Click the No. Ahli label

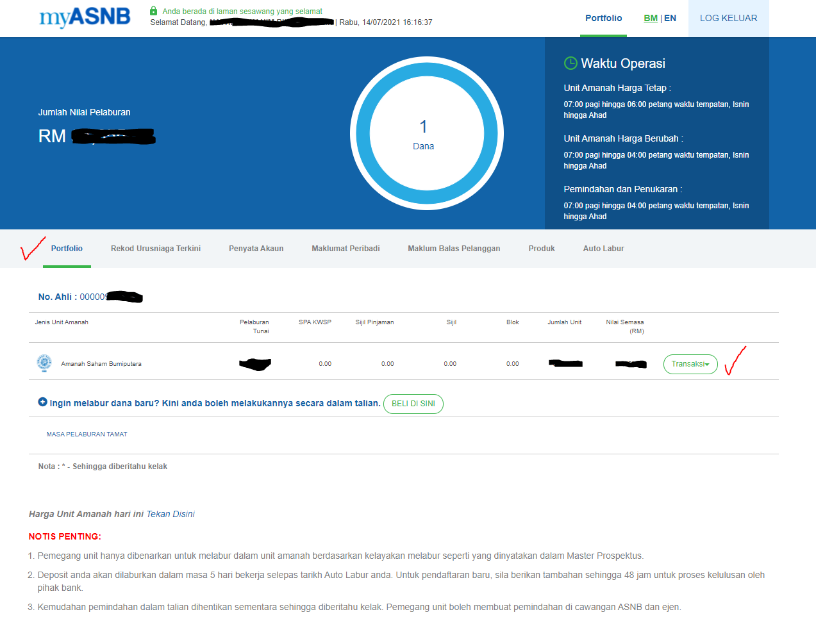click(58, 297)
